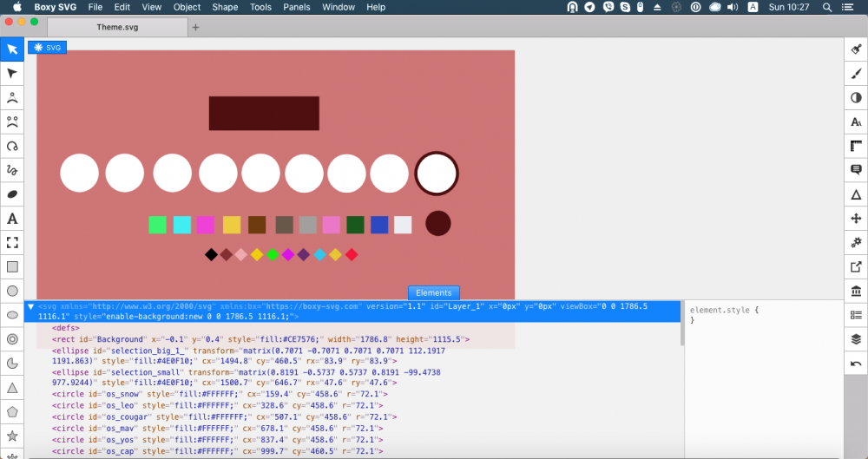Select the cyan square swatch
868x459 pixels.
pyautogui.click(x=182, y=225)
